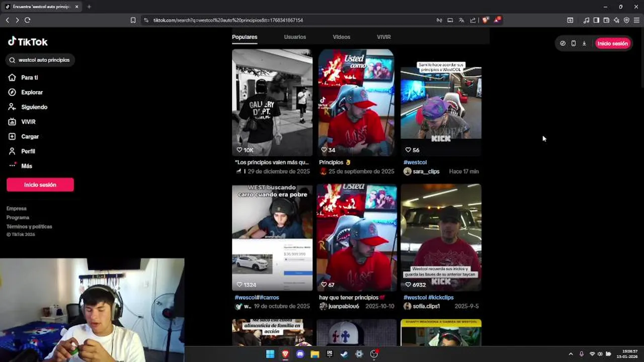Click the '#wescol##carros' caption
Viewport: 644px width, 362px height.
[x=257, y=298]
